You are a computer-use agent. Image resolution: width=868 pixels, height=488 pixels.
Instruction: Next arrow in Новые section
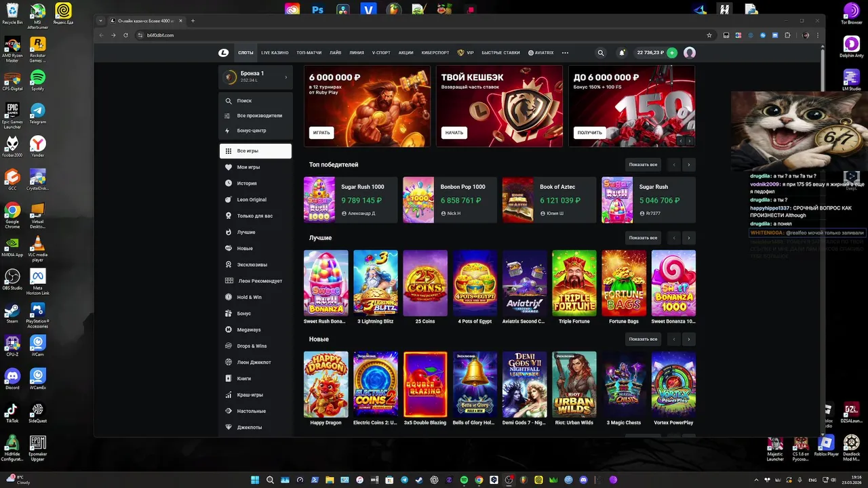(688, 339)
